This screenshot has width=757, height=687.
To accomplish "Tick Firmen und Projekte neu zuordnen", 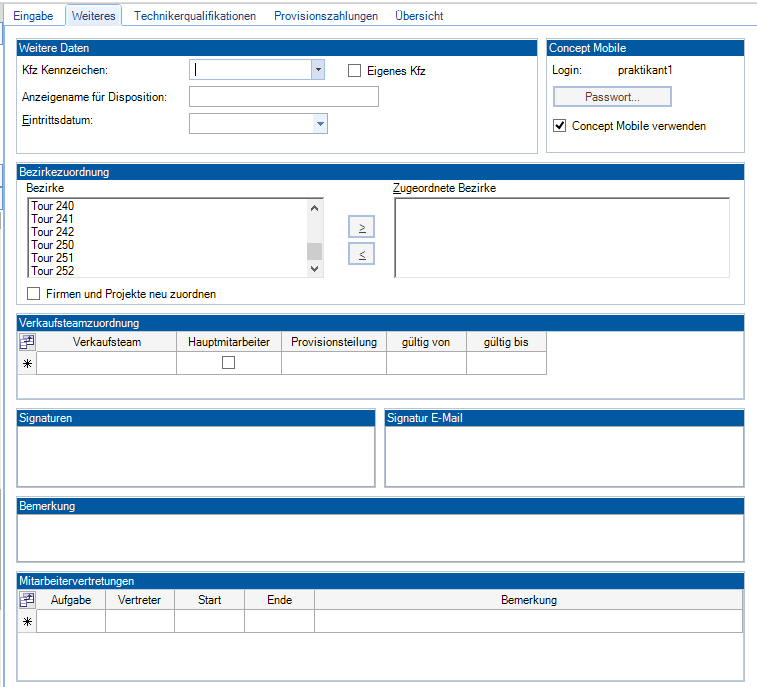I will point(34,294).
